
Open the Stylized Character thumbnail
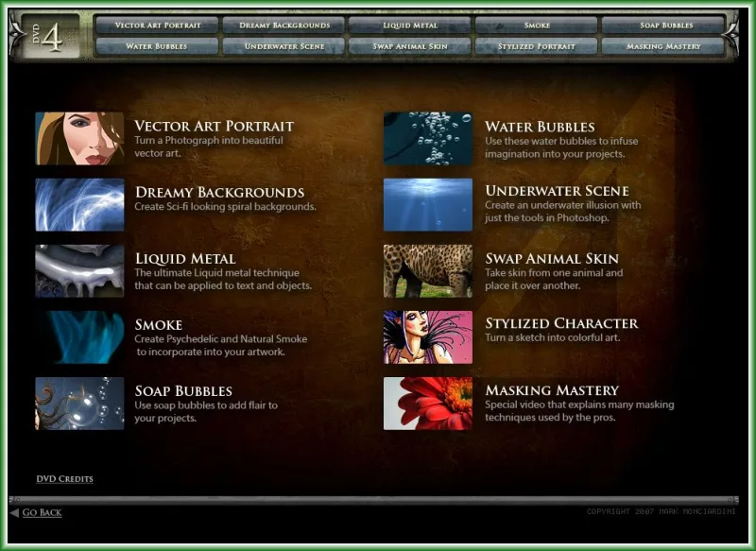tap(428, 337)
